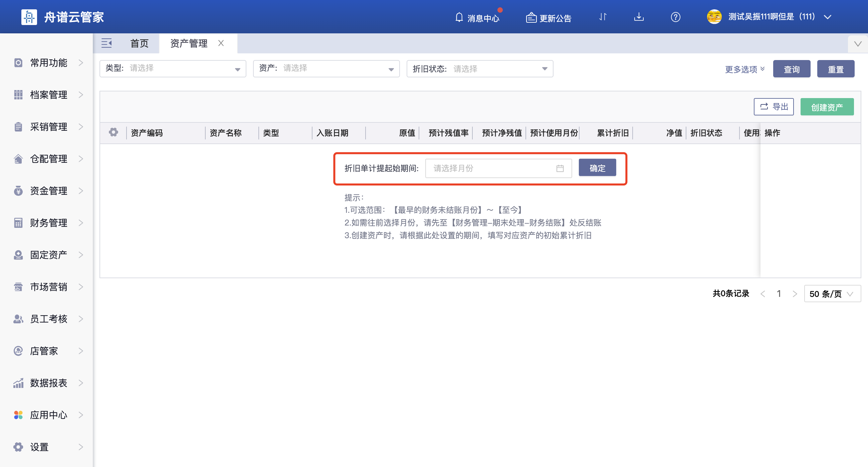Click the download icon in top bar

[639, 17]
